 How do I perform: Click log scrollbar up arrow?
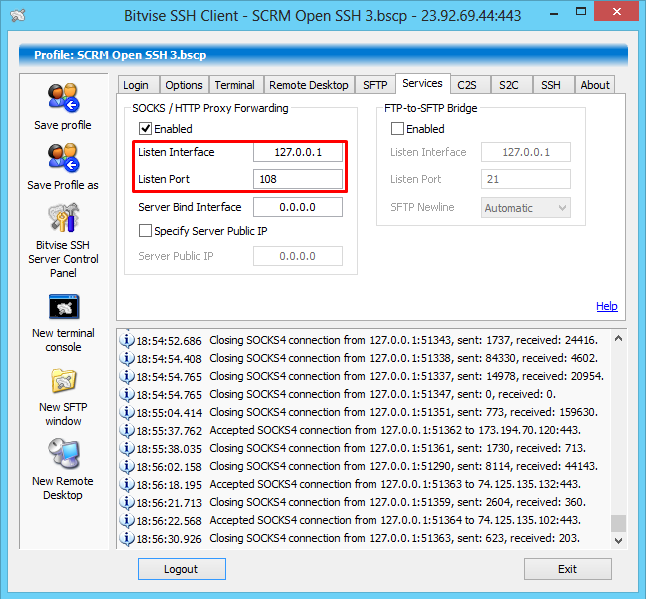click(618, 339)
